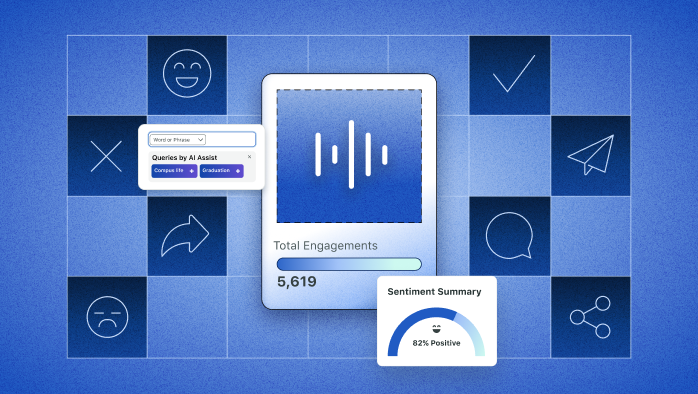698x394 pixels.
Task: Click the dropdown chevron beside Word or Phrase
Action: pos(200,140)
